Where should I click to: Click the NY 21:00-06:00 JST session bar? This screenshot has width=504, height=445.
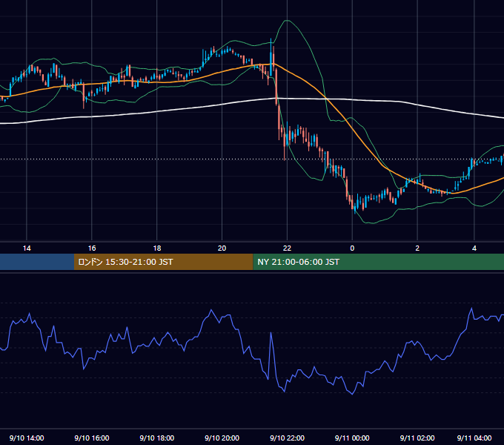click(378, 262)
